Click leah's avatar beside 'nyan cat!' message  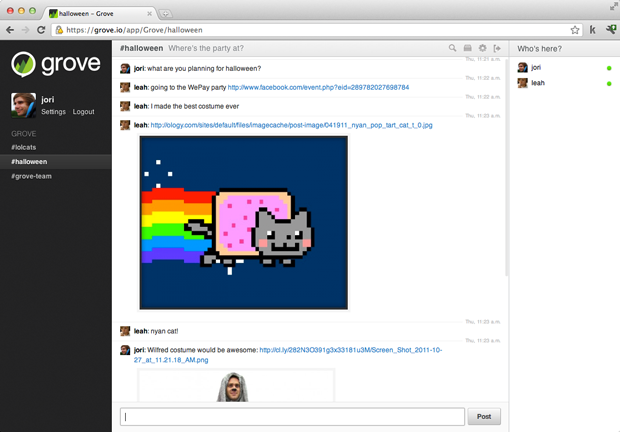[x=125, y=331]
